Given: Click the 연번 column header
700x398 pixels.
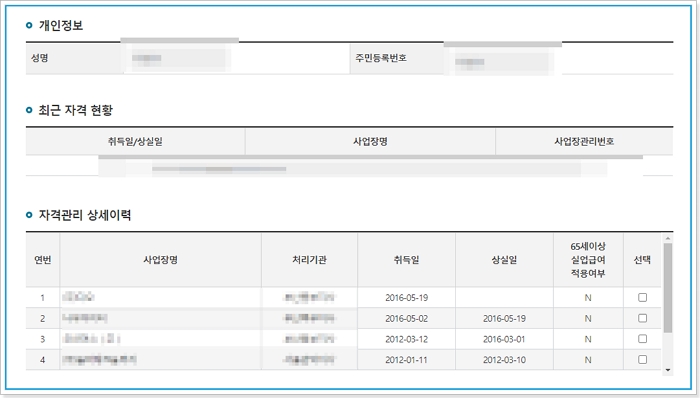Looking at the screenshot, I should coord(43,260).
